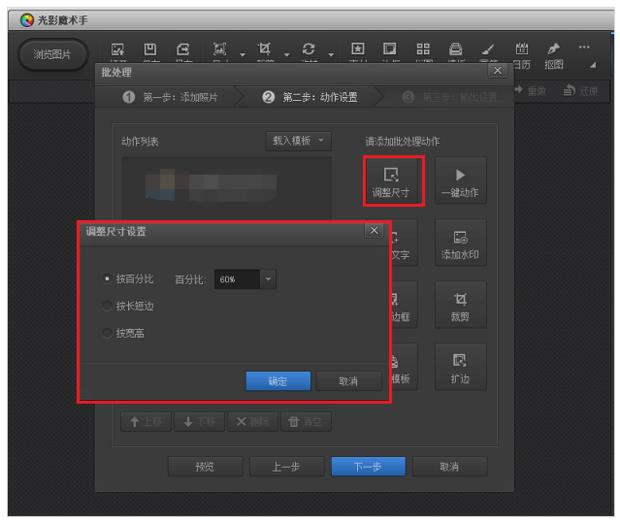This screenshot has height=521, width=620.
Task: Click the 调整尺寸 (resize) action icon
Action: point(392,181)
